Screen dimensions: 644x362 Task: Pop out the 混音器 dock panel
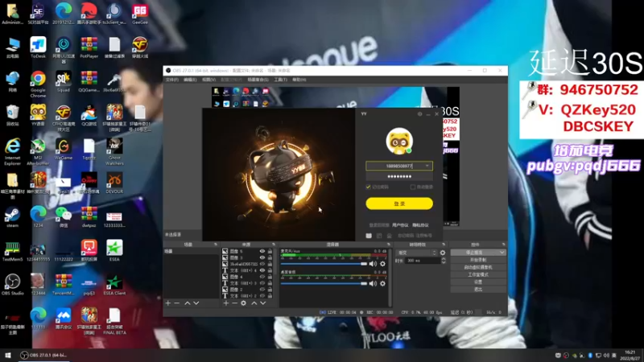coord(389,245)
